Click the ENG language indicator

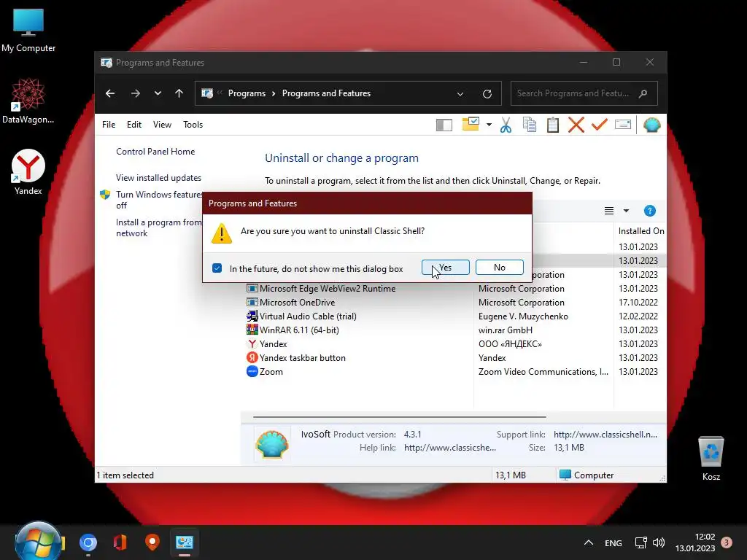(613, 542)
